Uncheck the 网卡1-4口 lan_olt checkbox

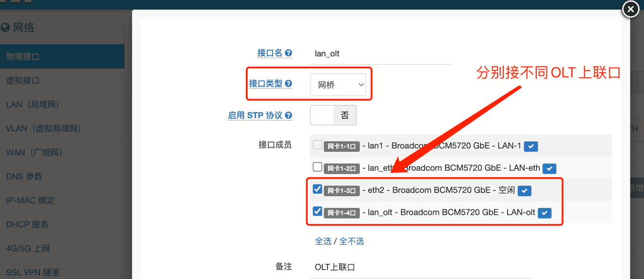(317, 212)
